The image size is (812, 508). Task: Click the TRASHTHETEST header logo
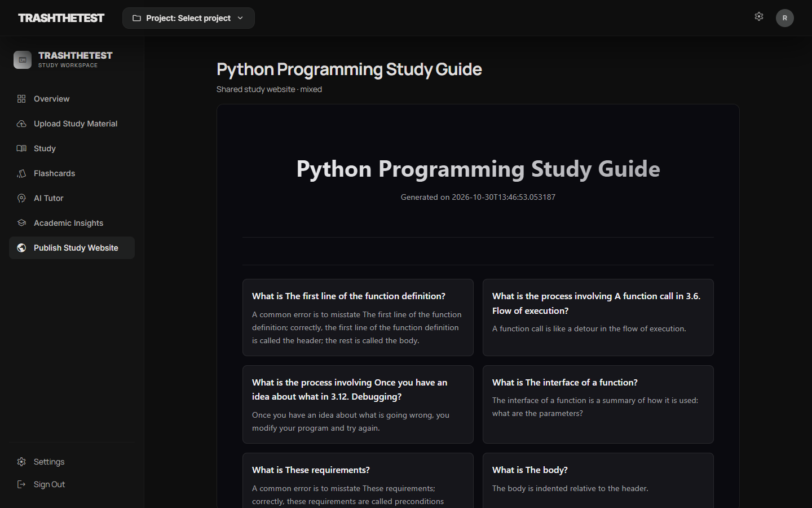coord(61,18)
